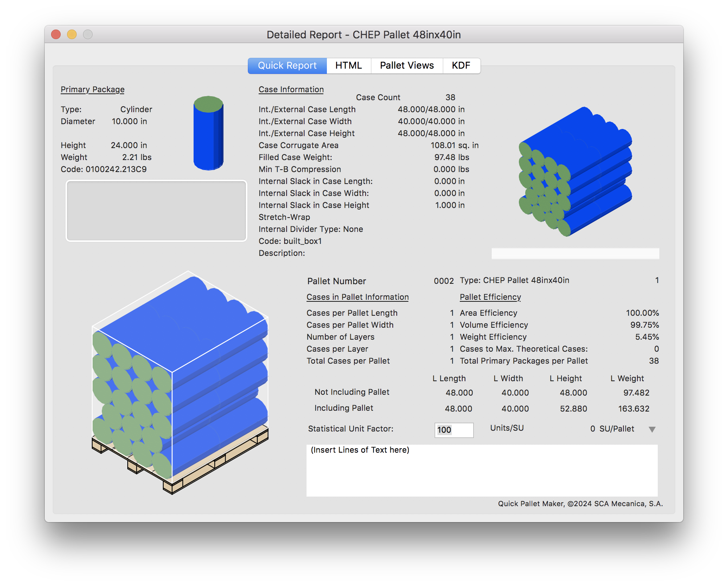Click the Case Count value 38

point(450,97)
